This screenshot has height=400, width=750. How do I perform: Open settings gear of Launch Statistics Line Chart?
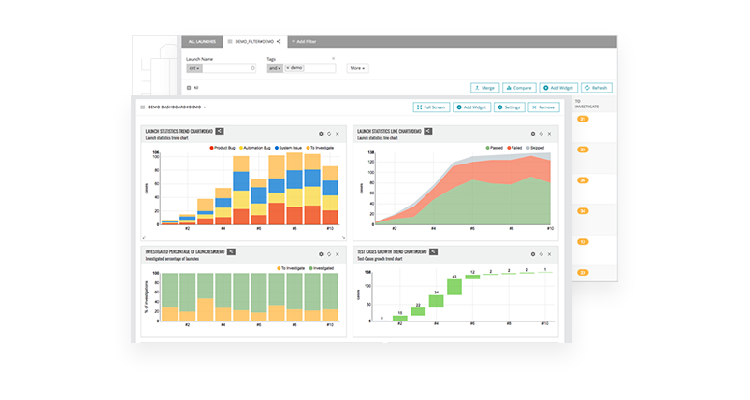[x=532, y=133]
